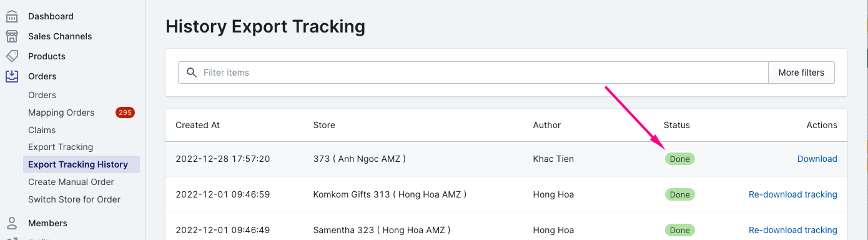Click the Orders inbox icon
This screenshot has width=868, height=240.
point(12,76)
